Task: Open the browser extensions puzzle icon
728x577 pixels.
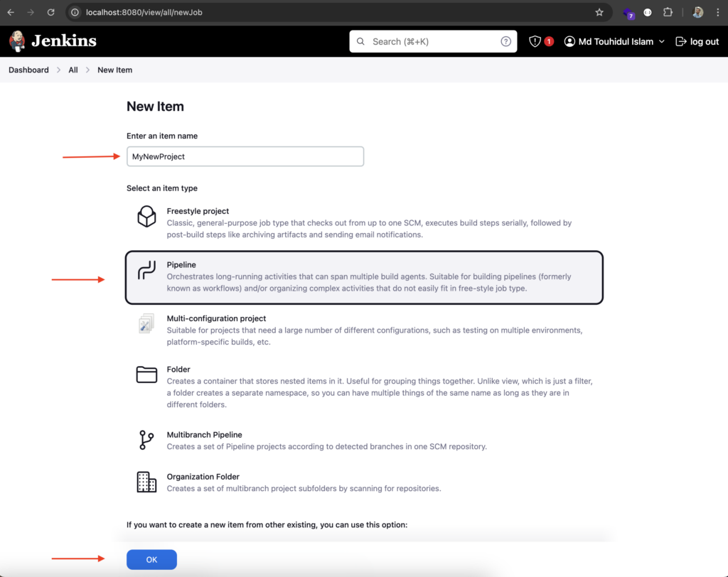Action: click(668, 13)
